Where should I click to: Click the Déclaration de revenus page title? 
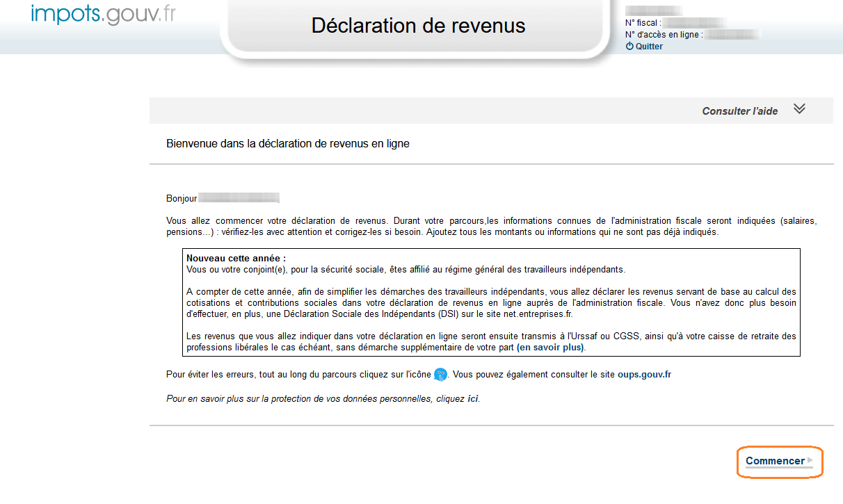(418, 26)
